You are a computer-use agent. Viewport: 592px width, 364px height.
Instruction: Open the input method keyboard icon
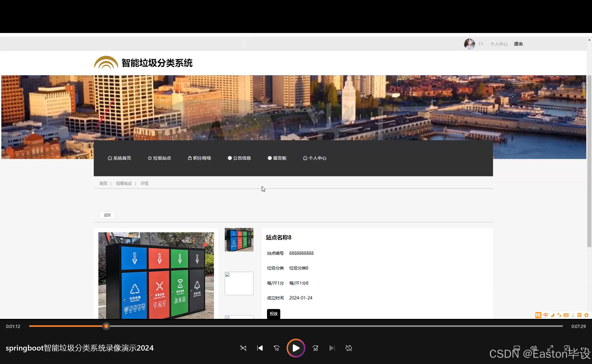click(x=566, y=315)
